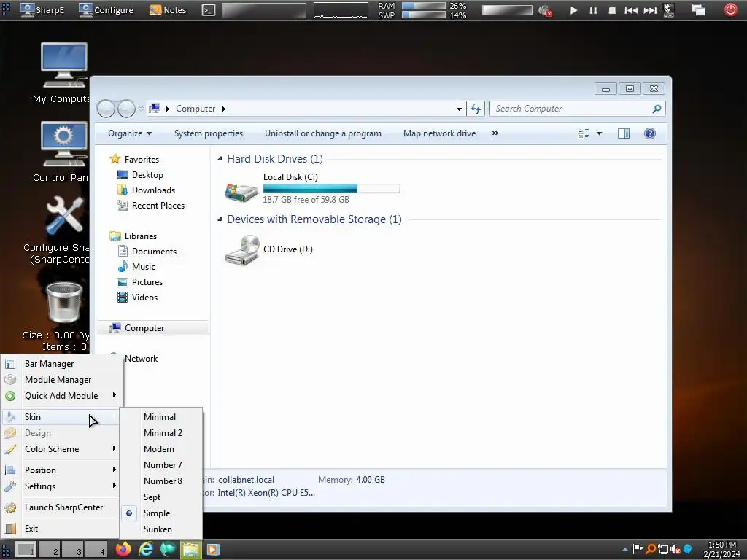The image size is (747, 560).
Task: Click the show desktop windows icon in top bar
Action: pyautogui.click(x=698, y=10)
